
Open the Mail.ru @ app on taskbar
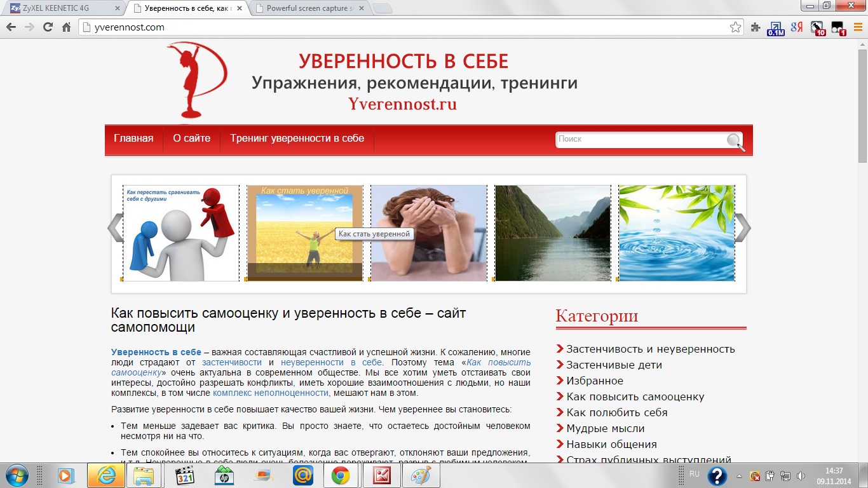click(302, 475)
